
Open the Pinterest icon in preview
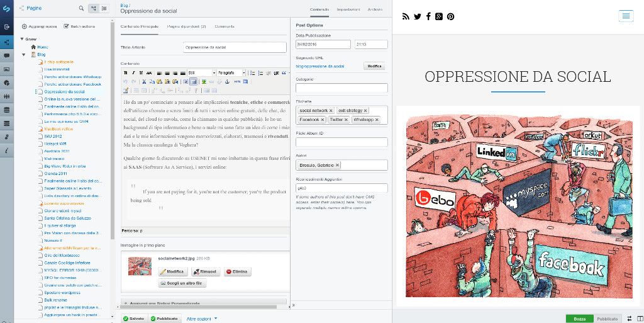coord(450,16)
